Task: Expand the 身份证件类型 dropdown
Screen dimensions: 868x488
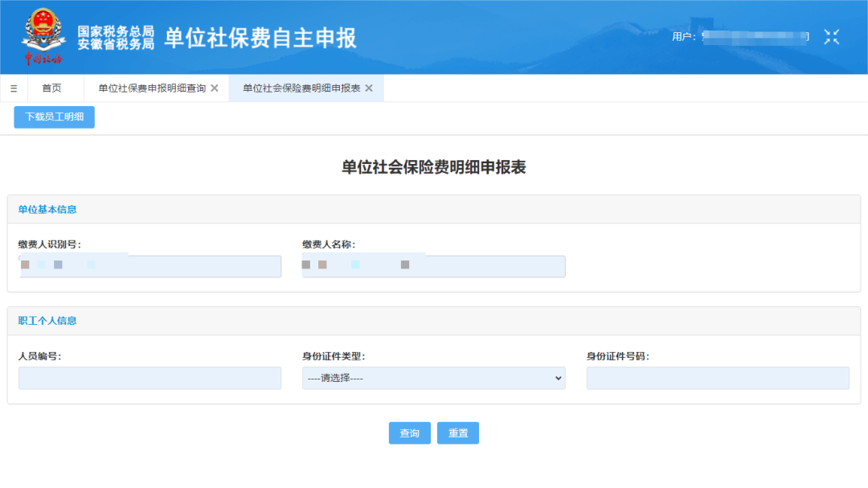Action: pyautogui.click(x=433, y=378)
